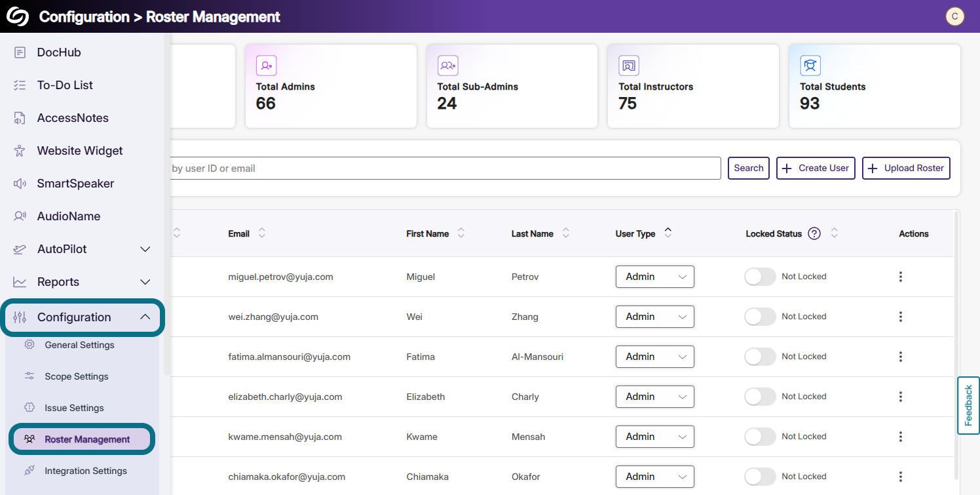Image resolution: width=980 pixels, height=495 pixels.
Task: Lock the account of Fatima Al-Mansouri
Action: tap(760, 357)
